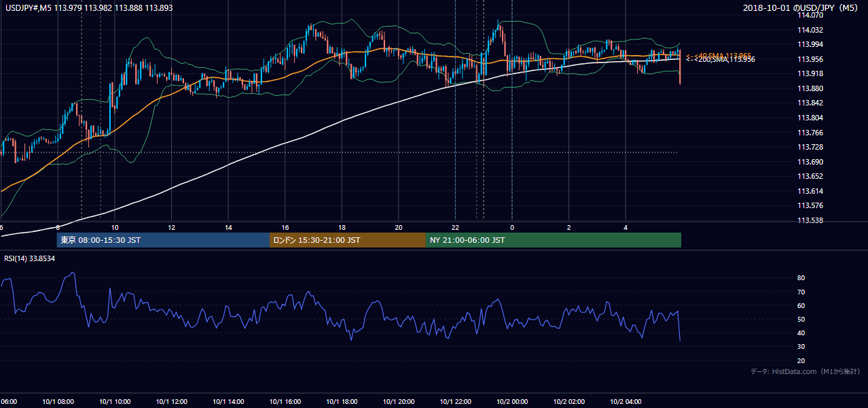Viewport: 868px width, 408px height.
Task: Click RSI scale value 50
Action: click(801, 319)
